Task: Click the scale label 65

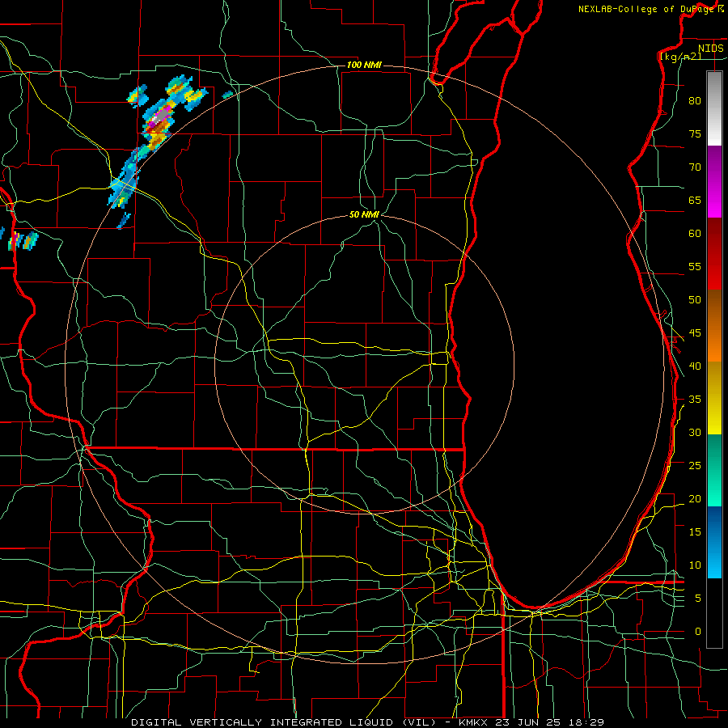Action: click(695, 200)
